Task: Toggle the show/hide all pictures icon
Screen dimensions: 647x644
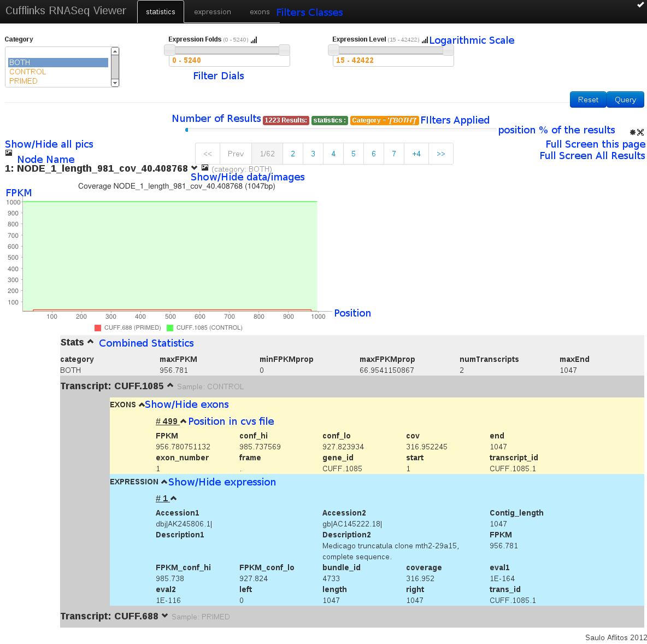Action: (x=9, y=153)
